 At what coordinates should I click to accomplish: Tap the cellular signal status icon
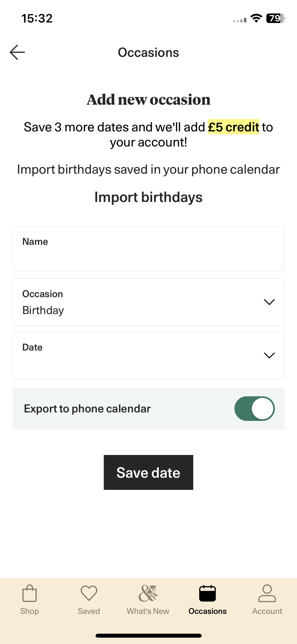point(240,20)
